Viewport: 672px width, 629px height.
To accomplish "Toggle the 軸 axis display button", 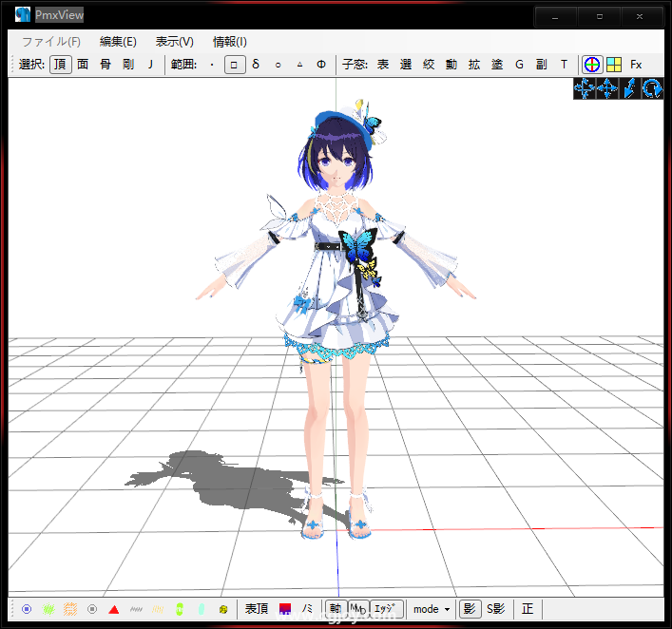I will click(335, 609).
